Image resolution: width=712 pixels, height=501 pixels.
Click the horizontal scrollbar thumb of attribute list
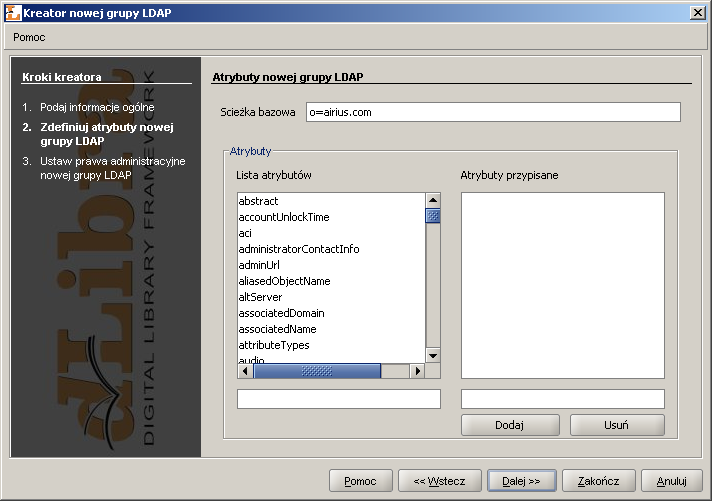coord(316,371)
